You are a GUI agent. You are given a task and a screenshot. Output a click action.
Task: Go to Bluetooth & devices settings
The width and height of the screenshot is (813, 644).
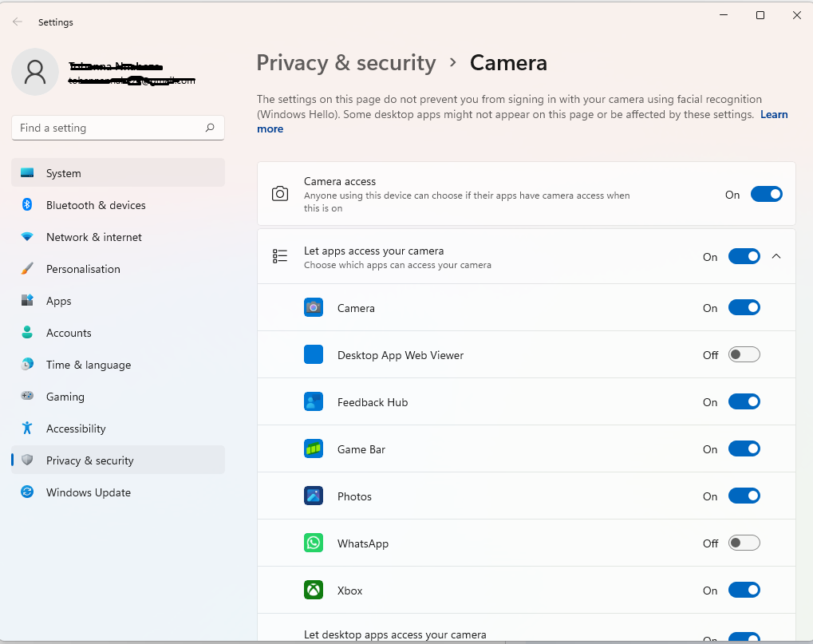point(96,205)
